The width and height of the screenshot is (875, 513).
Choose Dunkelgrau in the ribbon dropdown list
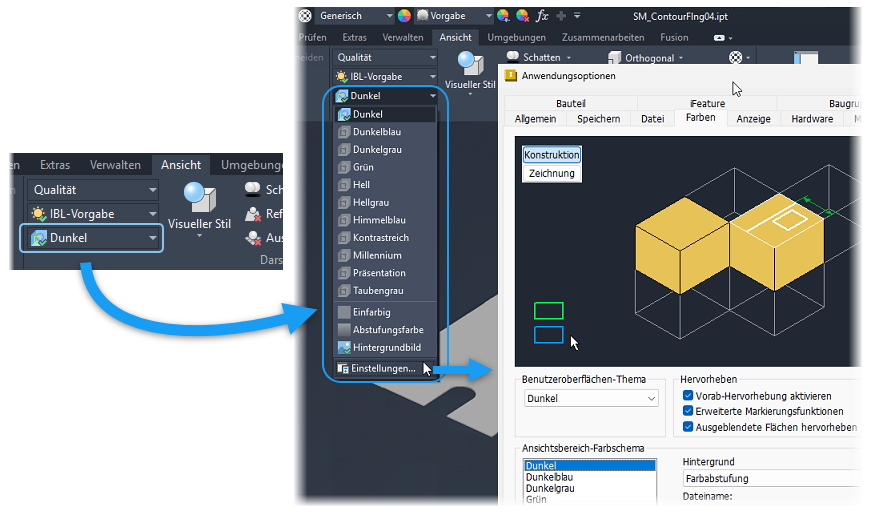point(385,150)
